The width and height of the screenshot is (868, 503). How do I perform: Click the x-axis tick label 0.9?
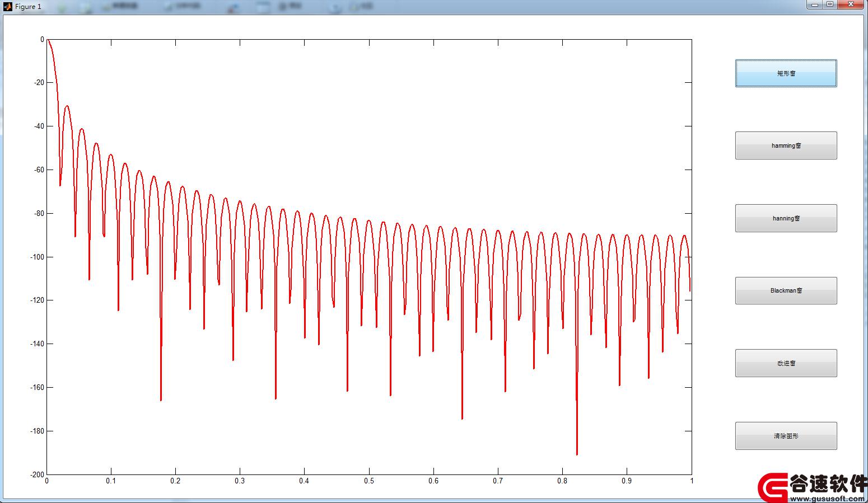(627, 481)
